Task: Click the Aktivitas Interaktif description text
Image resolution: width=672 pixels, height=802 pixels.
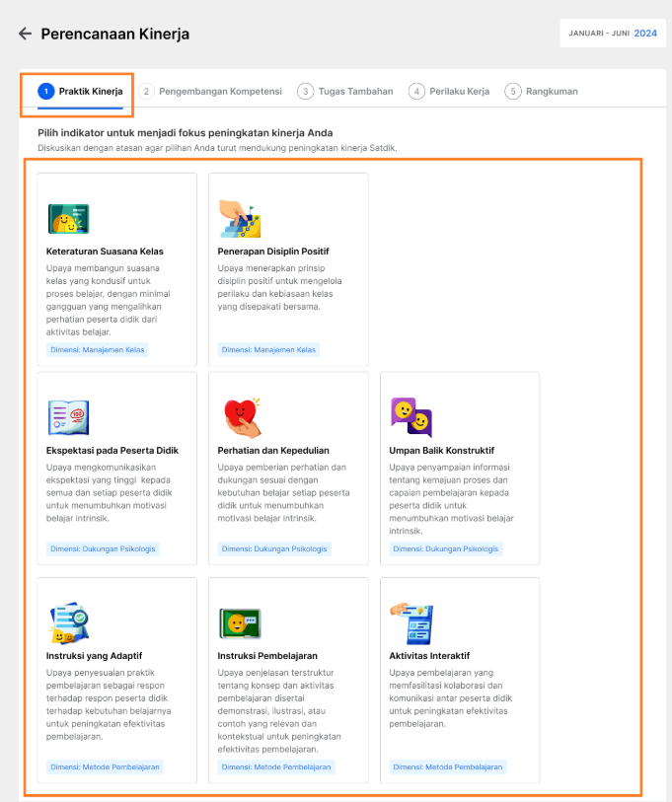Action: [x=450, y=698]
